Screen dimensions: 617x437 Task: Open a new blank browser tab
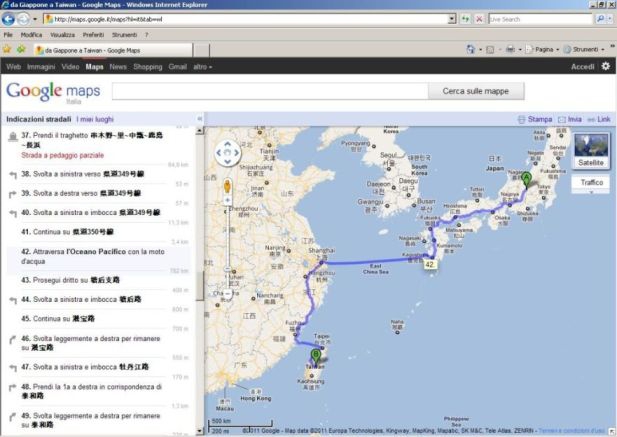(201, 50)
